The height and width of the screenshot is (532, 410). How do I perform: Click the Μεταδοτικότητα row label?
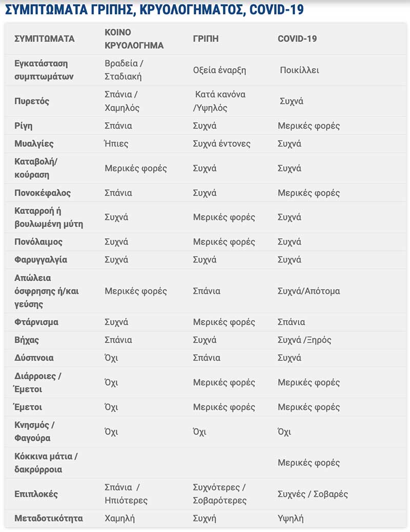point(48,518)
